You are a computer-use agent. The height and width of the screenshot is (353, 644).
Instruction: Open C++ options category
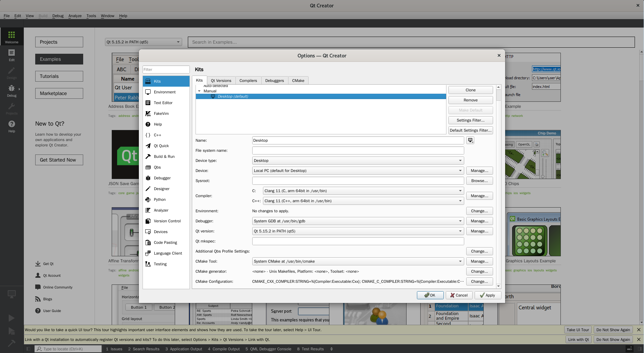pyautogui.click(x=166, y=135)
